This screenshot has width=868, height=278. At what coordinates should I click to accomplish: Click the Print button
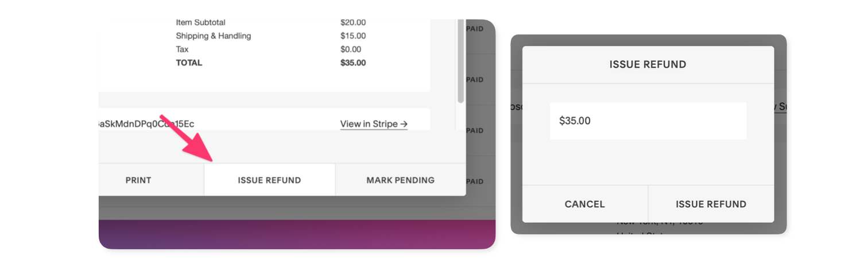[138, 180]
